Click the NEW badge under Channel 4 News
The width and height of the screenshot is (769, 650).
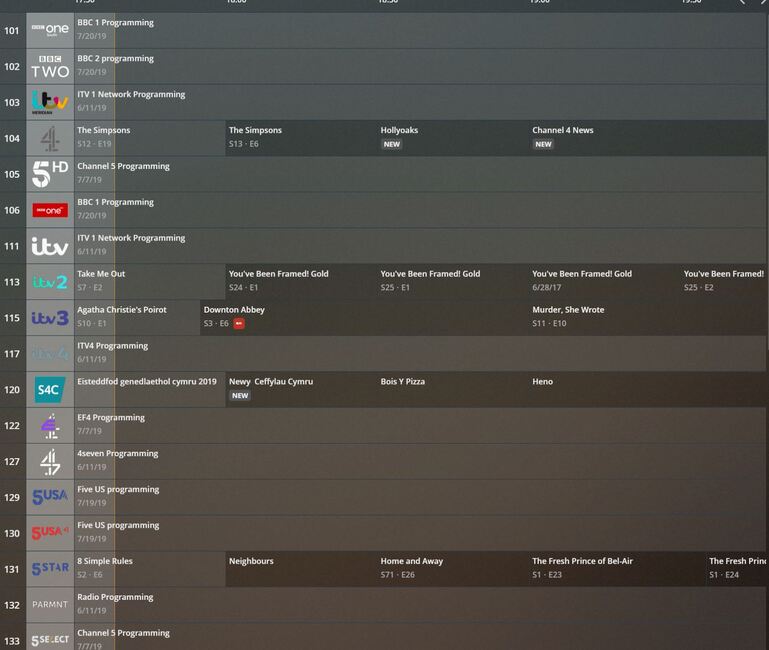tap(543, 144)
